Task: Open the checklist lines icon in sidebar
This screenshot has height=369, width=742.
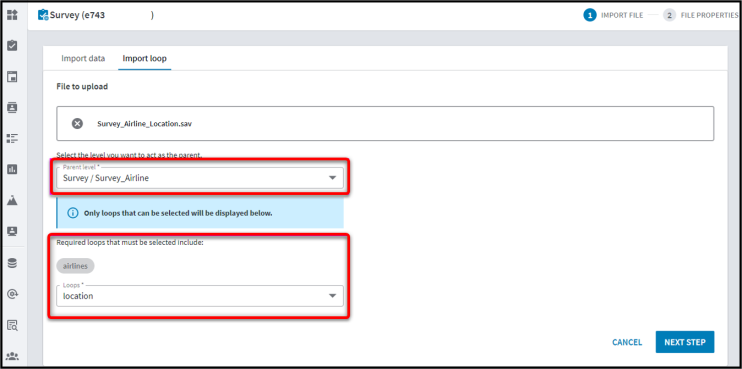Action: point(12,138)
